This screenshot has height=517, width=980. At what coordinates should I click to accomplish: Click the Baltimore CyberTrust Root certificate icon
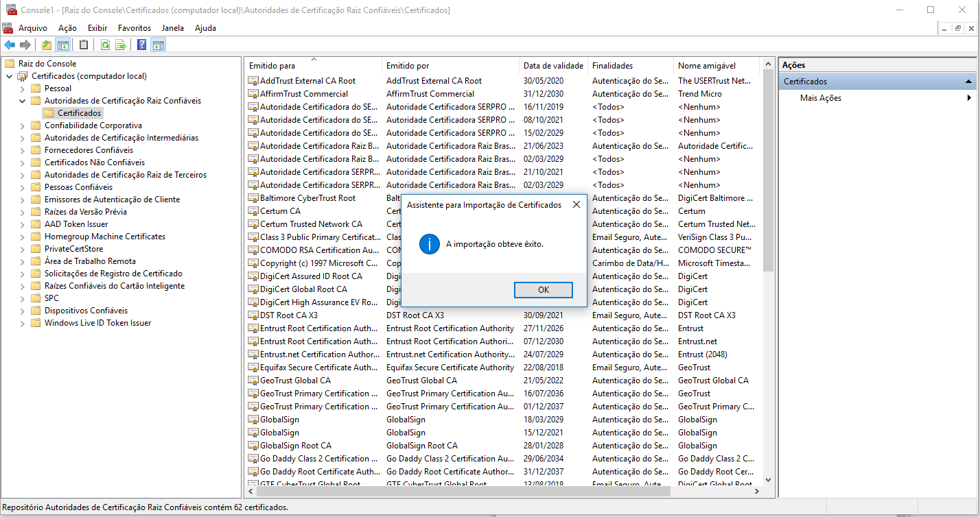(253, 198)
